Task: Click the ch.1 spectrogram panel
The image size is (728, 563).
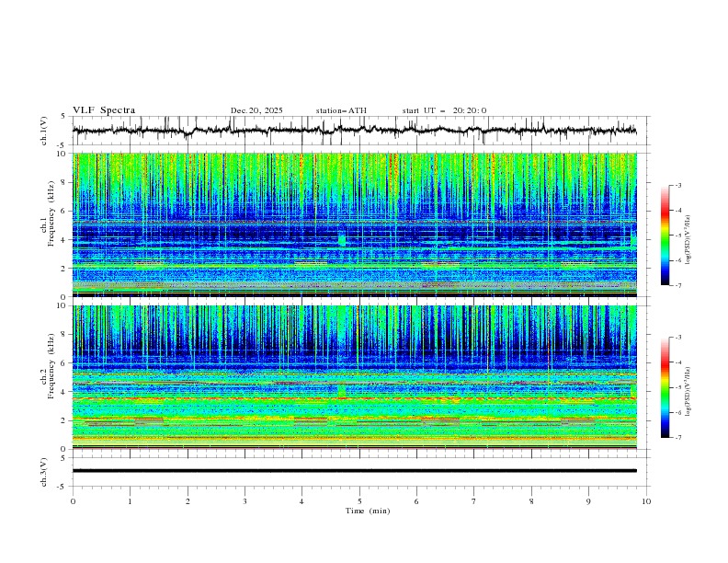Action: (x=354, y=224)
